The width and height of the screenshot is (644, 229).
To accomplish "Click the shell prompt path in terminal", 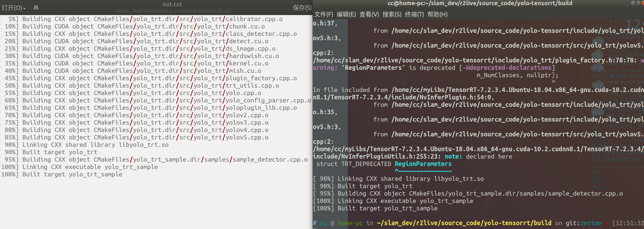I will [x=464, y=223].
